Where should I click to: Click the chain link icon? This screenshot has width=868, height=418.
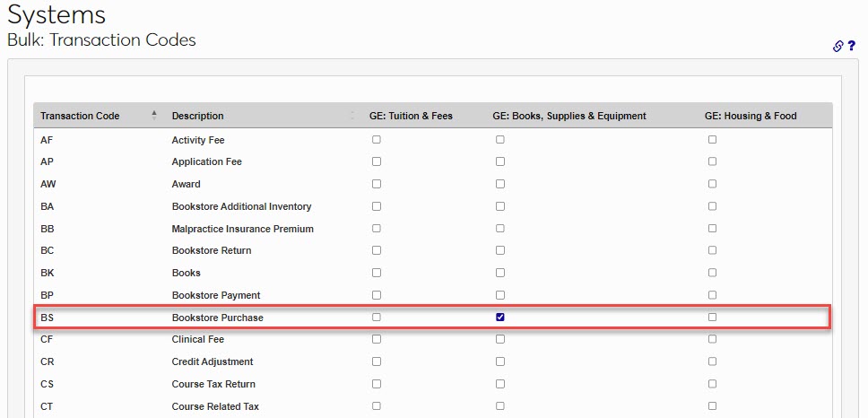coord(838,47)
